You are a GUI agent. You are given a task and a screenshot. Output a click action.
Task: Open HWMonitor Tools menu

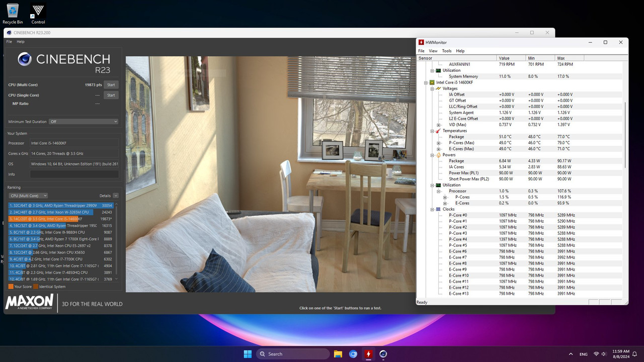coord(447,51)
